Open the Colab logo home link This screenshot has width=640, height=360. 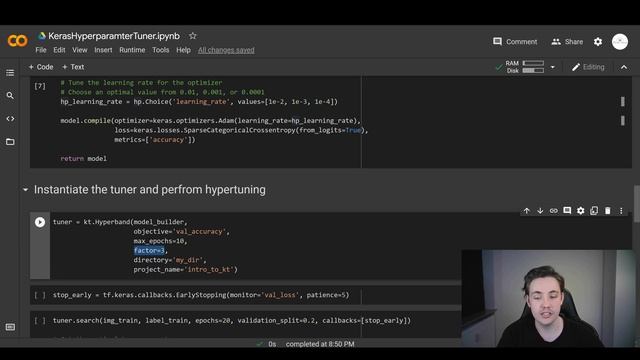18,40
